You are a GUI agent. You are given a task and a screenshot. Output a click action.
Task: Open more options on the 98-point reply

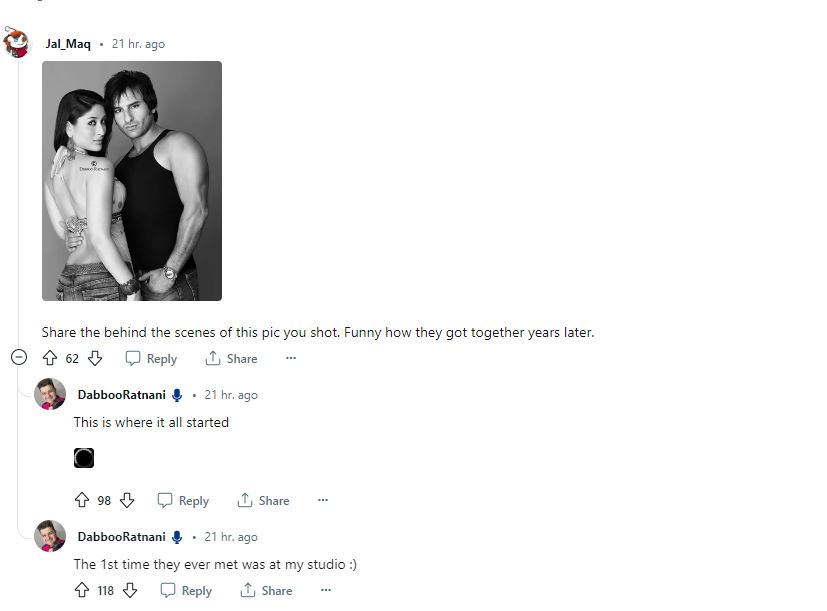(x=323, y=500)
